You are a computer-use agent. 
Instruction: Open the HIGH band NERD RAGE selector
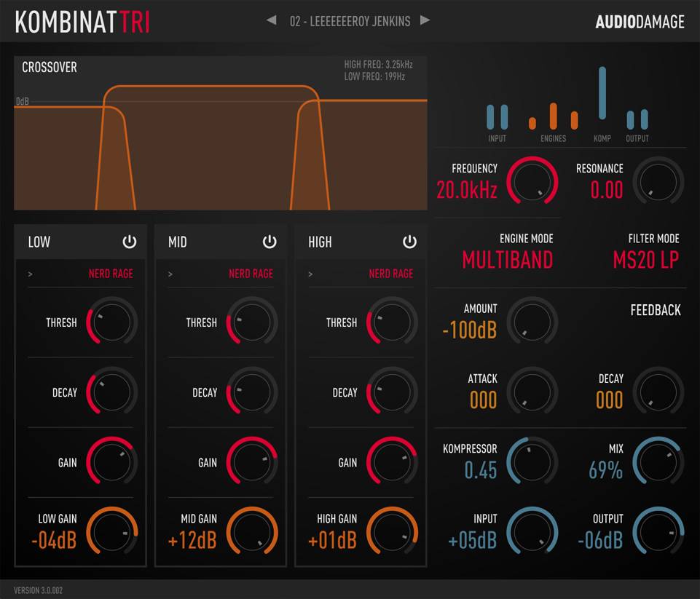[x=390, y=274]
